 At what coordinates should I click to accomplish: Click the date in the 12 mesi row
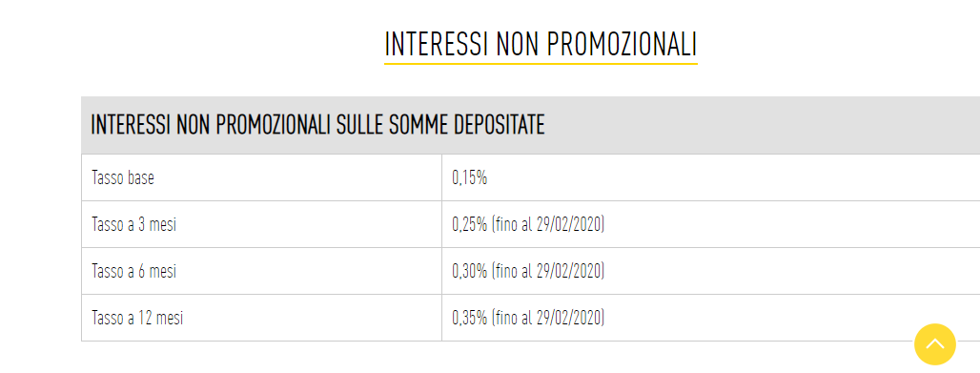(x=569, y=318)
